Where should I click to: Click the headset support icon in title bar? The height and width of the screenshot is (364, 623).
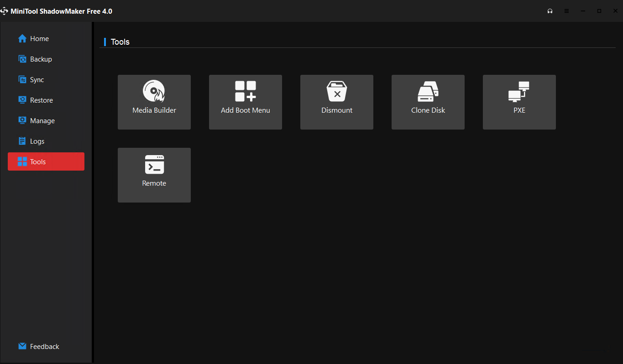[550, 11]
